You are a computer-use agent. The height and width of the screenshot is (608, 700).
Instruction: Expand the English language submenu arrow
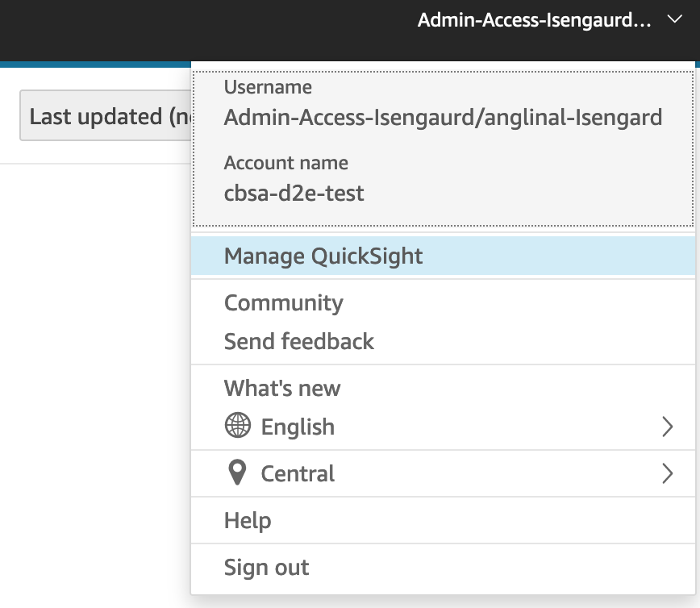point(667,427)
